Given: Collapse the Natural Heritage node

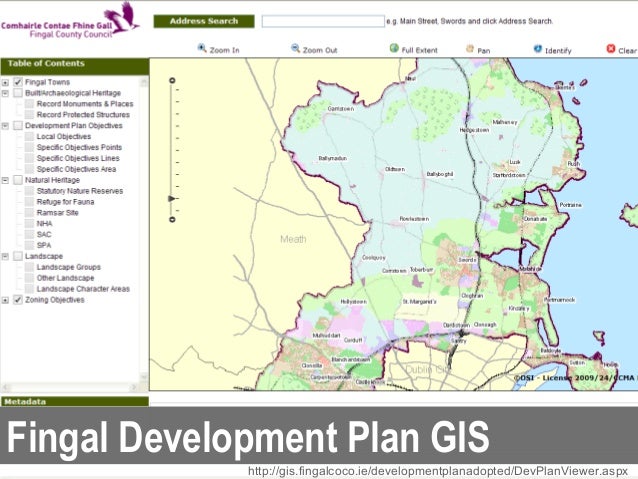Looking at the screenshot, I should click(5, 180).
